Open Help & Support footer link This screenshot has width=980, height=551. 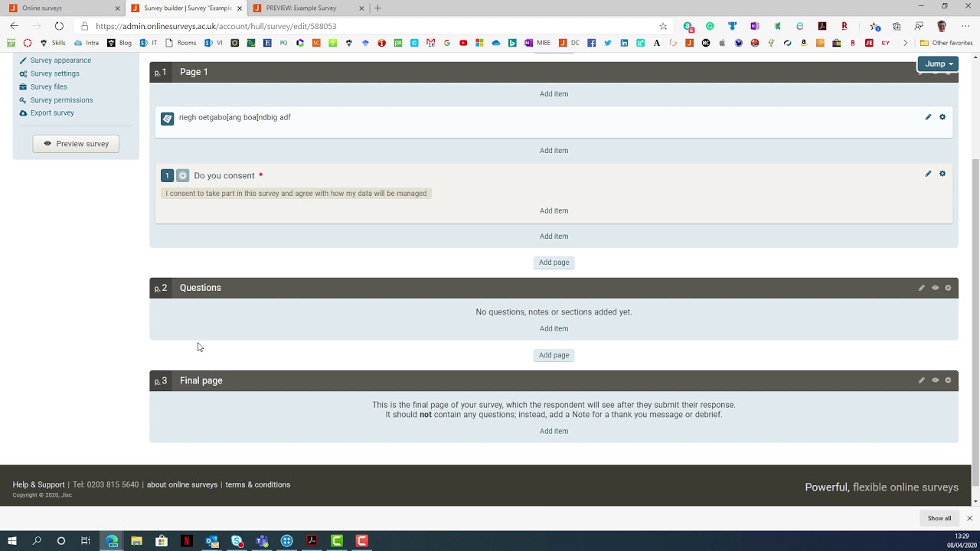coord(38,484)
